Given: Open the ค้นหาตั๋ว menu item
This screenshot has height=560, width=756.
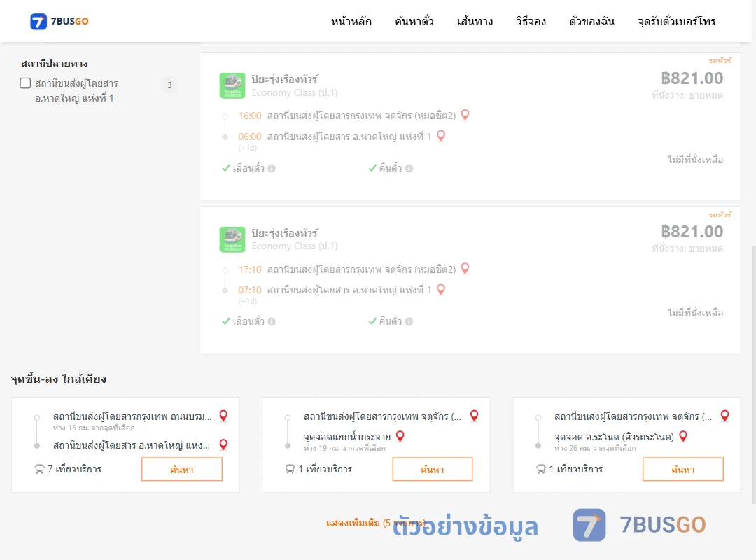Looking at the screenshot, I should coord(414,21).
